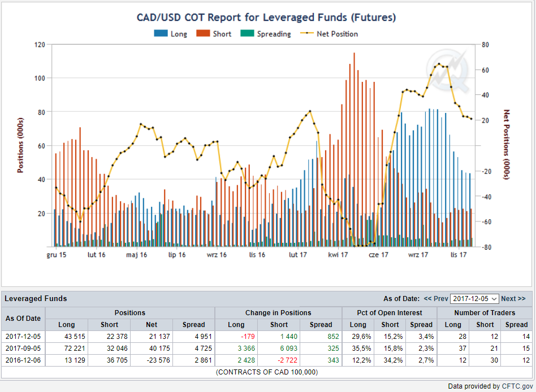Toggle the Net Position series in legend
The height and width of the screenshot is (392, 536).
click(329, 34)
